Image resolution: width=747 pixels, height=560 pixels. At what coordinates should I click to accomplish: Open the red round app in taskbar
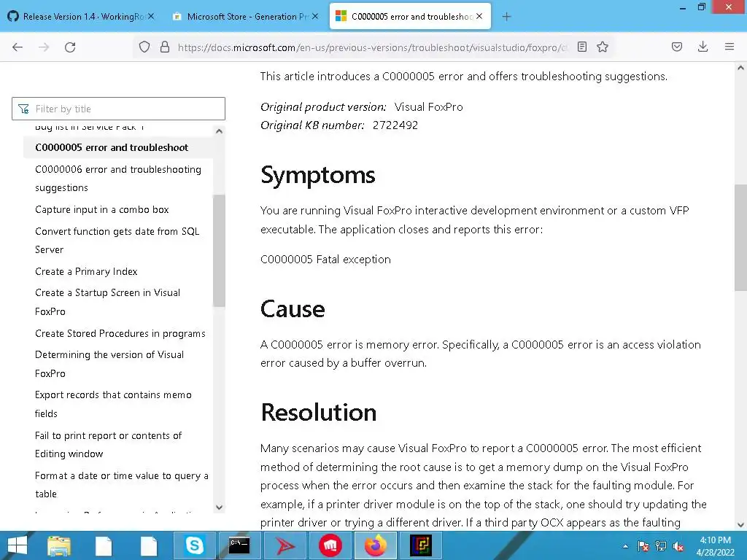(330, 545)
